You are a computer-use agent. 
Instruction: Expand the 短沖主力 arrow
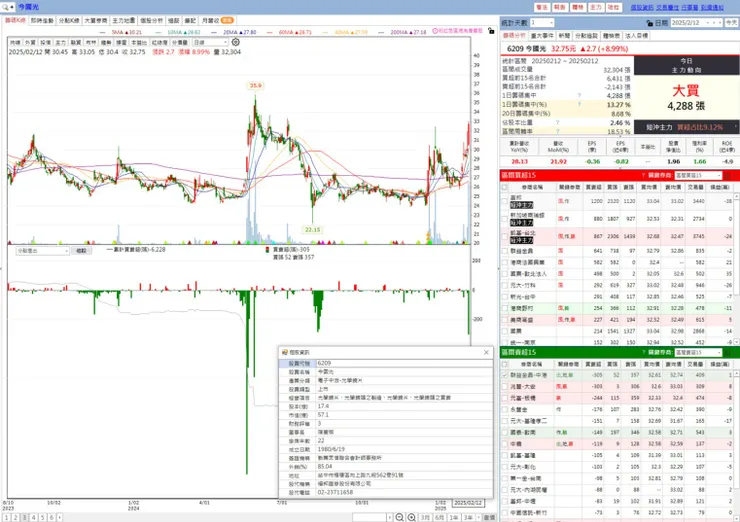pyautogui.click(x=736, y=127)
